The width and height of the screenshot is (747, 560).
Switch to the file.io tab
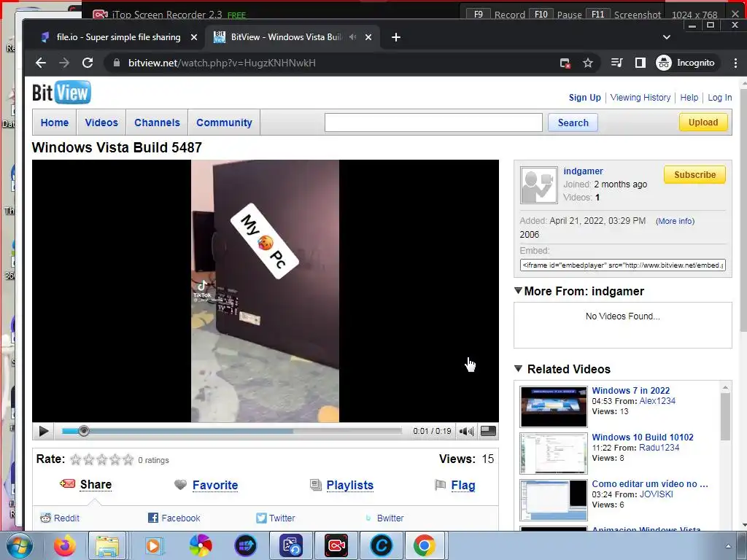(118, 37)
